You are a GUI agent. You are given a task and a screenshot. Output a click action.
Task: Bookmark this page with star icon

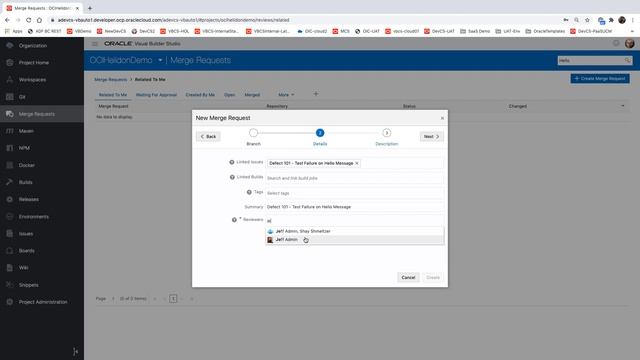[x=587, y=20]
